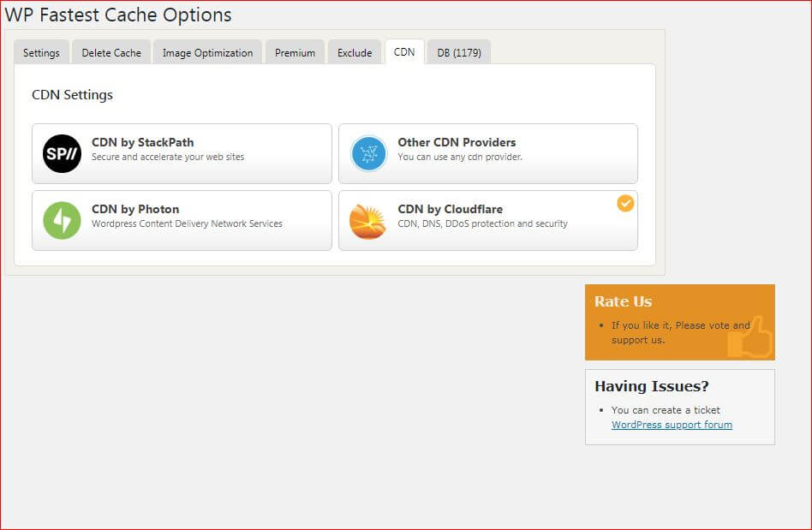Screen dimensions: 812x530
Task: Go to the Premium tab
Action: click(x=296, y=53)
